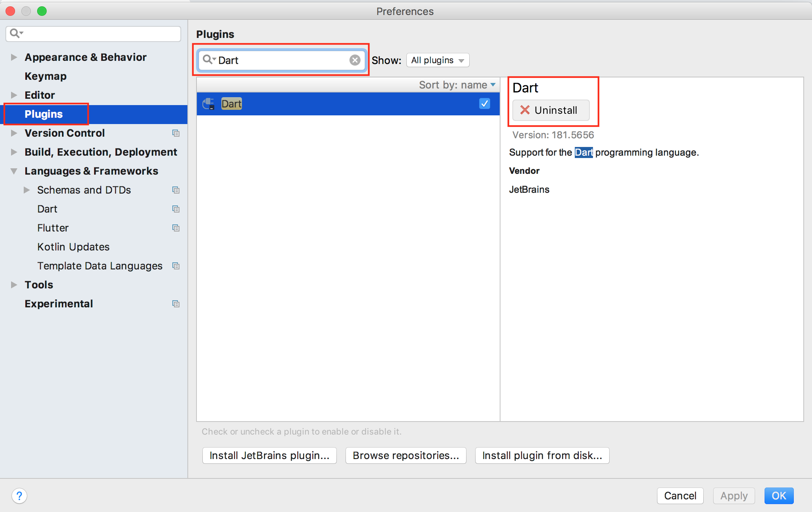Click project-level icon next to Version Control

pos(176,133)
